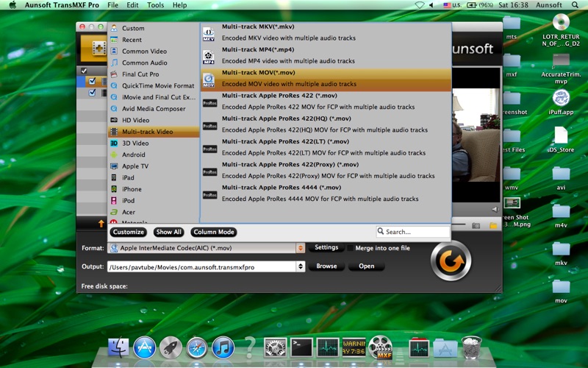Screen dimensions: 588x368
Task: Open the Tools menu
Action: 155,5
